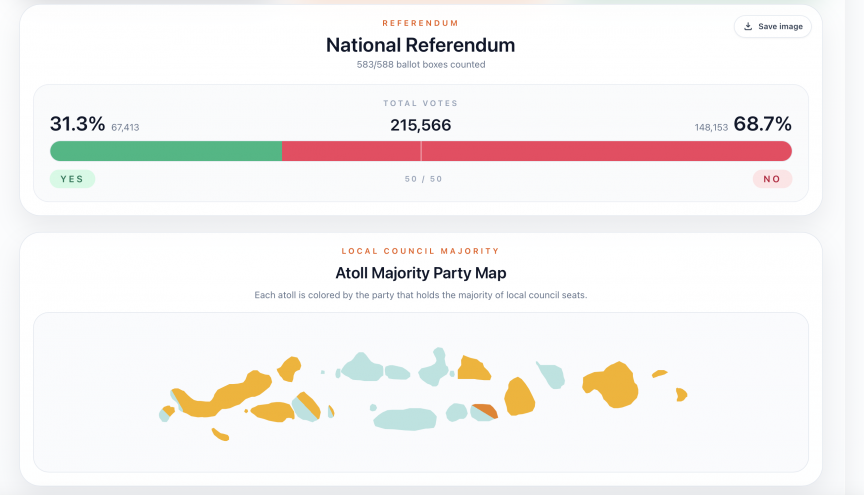Click the green Yes portion of vote bar

pos(166,151)
